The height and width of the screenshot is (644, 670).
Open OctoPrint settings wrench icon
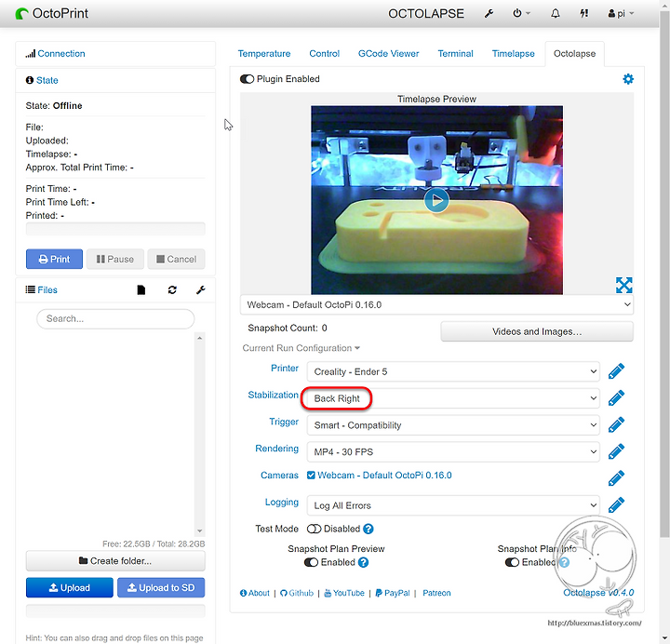[489, 14]
